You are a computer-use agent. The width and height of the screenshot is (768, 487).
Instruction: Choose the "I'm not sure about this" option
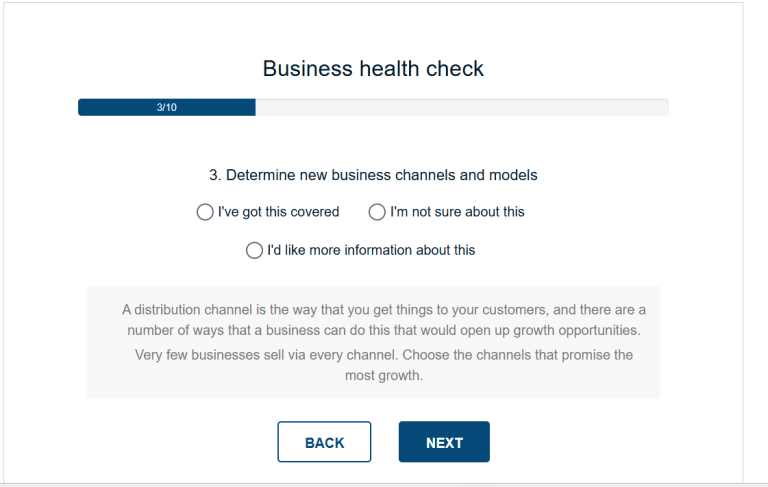(x=377, y=212)
